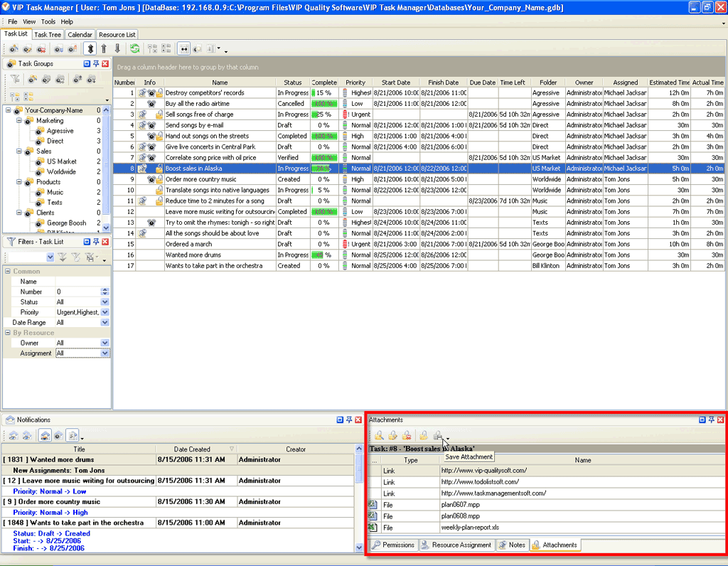This screenshot has height=566, width=728.
Task: Click the funnel filter icon in Task Groups toolbar
Action: pos(15,80)
